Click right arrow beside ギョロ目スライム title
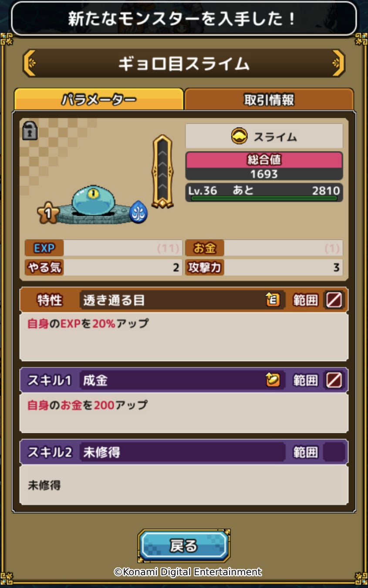Image resolution: width=368 pixels, height=588 pixels. click(x=338, y=63)
